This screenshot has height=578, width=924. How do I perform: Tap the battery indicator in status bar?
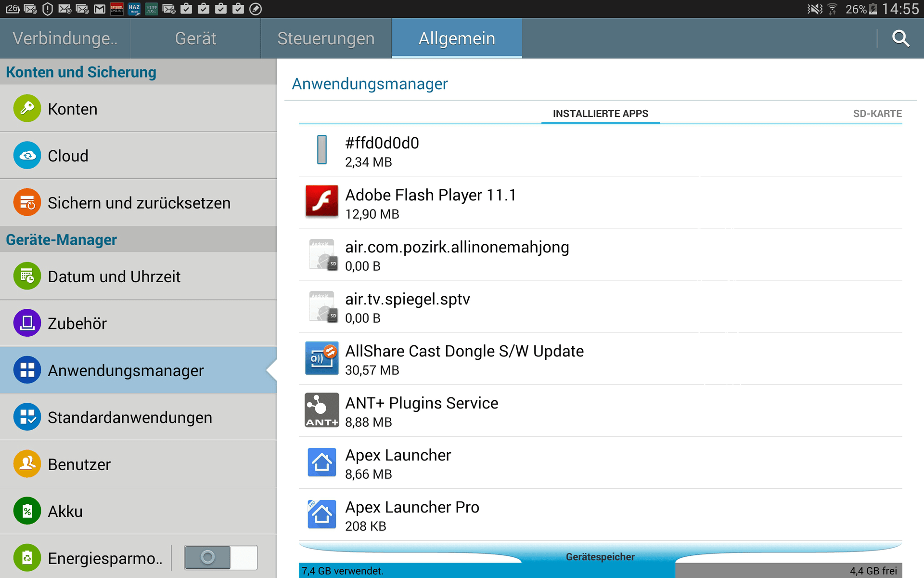[x=873, y=9]
